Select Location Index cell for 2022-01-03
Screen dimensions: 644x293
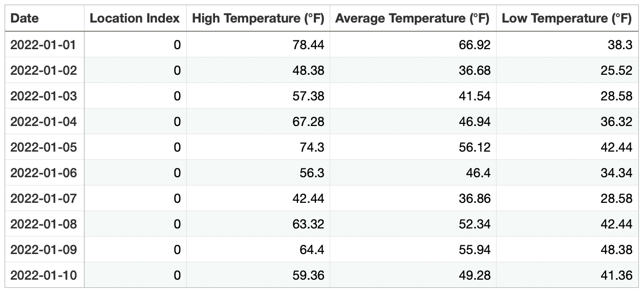(x=177, y=96)
